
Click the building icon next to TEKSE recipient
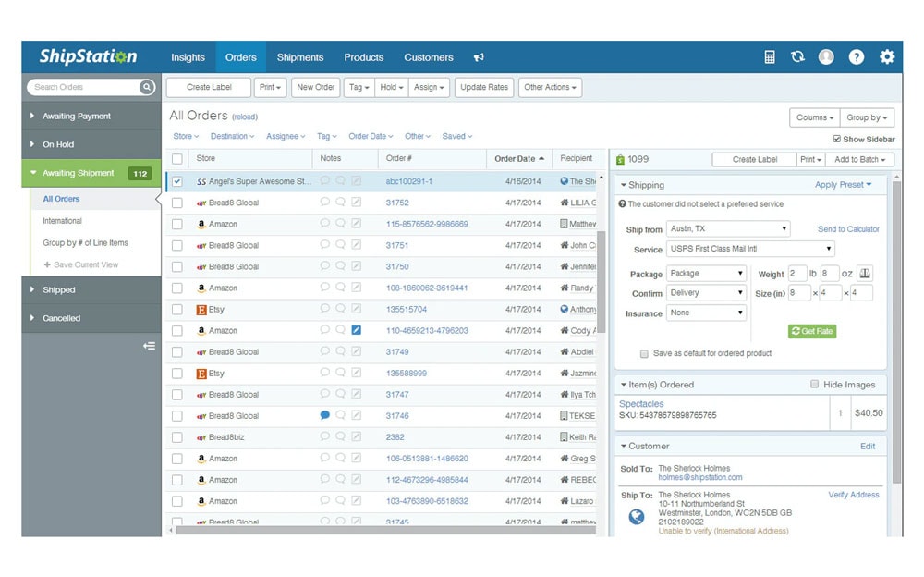pos(564,415)
